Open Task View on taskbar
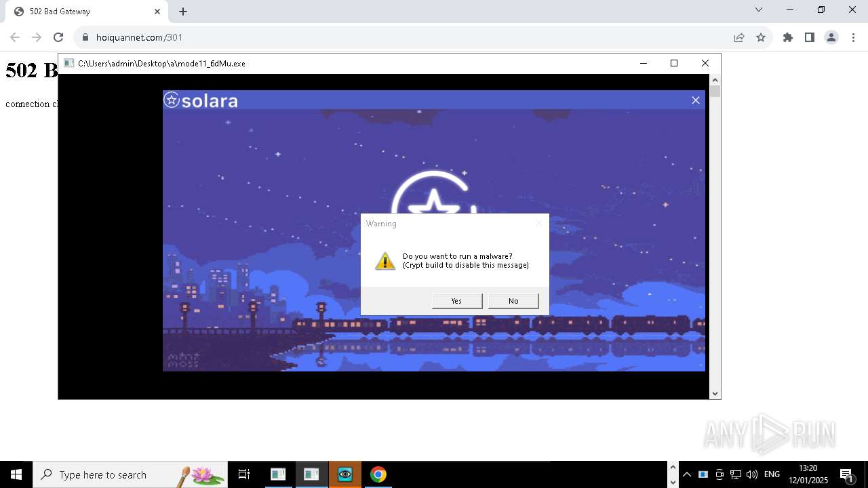Viewport: 868px width, 488px height. (x=244, y=474)
